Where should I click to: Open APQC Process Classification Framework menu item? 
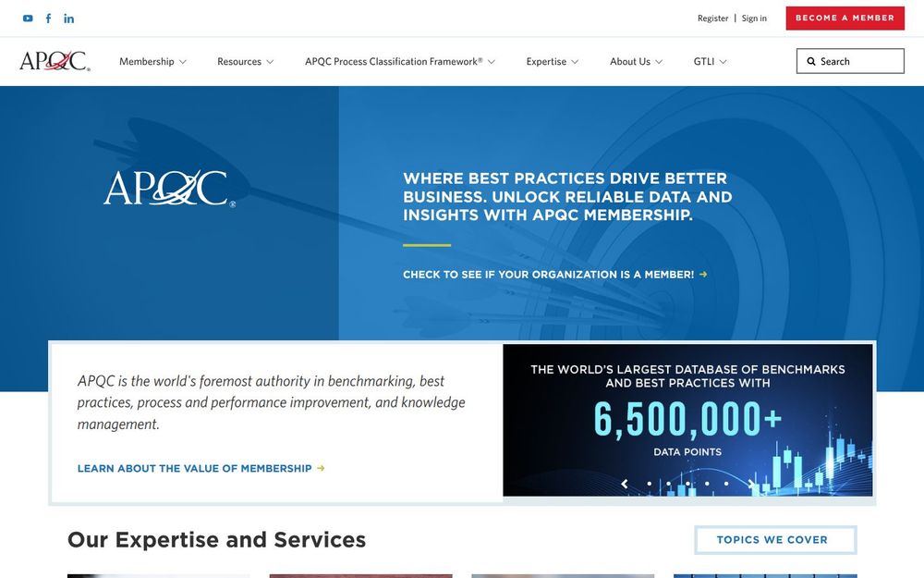click(x=394, y=61)
